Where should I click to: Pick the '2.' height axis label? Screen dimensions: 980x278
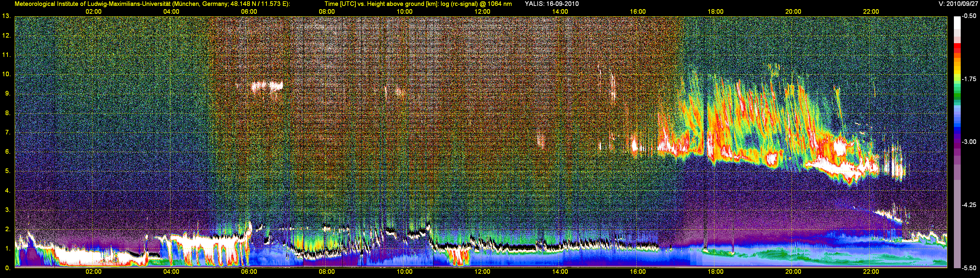click(x=8, y=229)
